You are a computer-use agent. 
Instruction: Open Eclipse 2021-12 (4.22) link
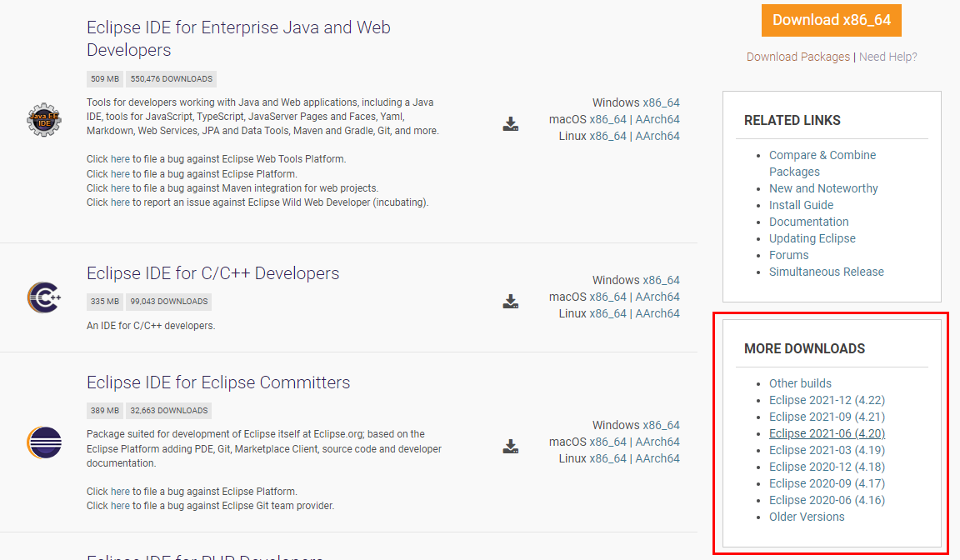(827, 400)
